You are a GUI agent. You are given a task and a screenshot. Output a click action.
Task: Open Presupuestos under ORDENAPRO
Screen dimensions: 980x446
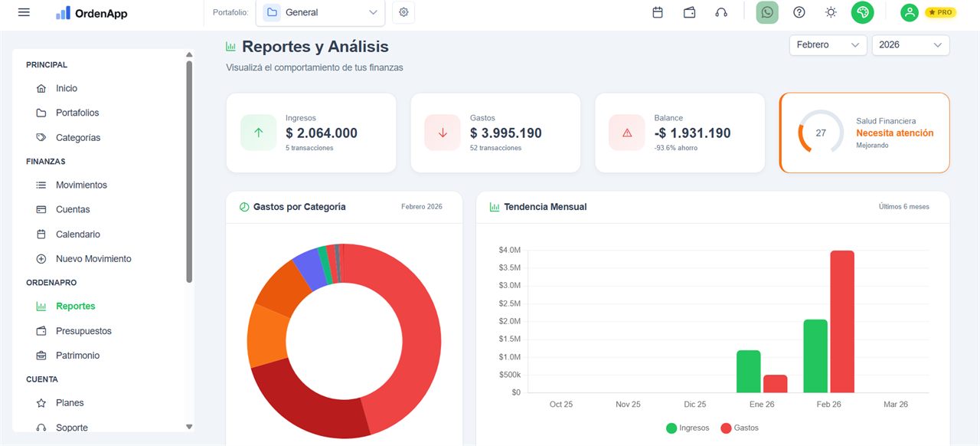[84, 330]
